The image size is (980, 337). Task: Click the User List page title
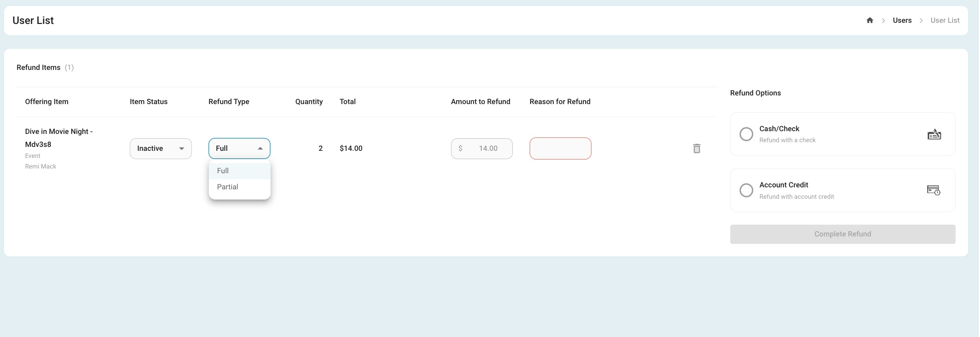[x=33, y=20]
